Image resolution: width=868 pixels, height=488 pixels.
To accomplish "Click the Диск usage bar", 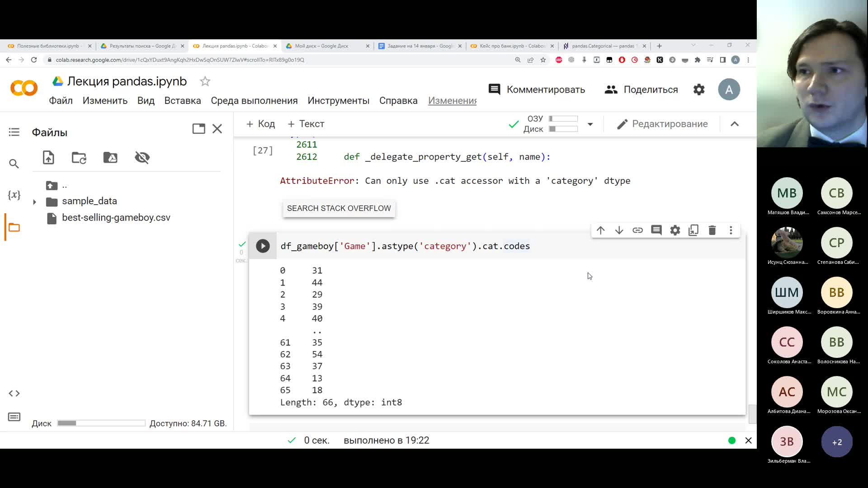I will pyautogui.click(x=101, y=423).
